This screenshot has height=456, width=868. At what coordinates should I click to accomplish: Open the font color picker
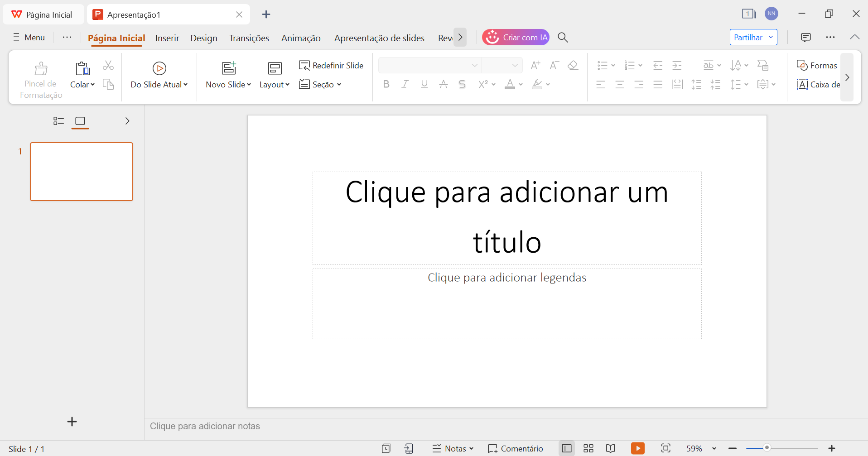tap(521, 85)
